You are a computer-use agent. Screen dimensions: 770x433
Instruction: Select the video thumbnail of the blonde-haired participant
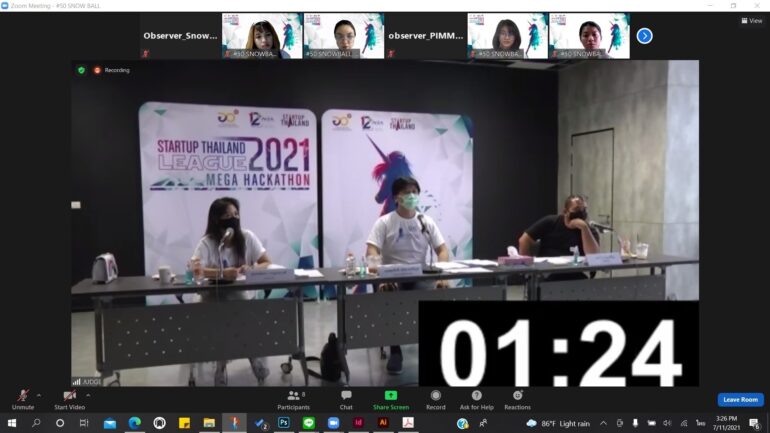[262, 36]
